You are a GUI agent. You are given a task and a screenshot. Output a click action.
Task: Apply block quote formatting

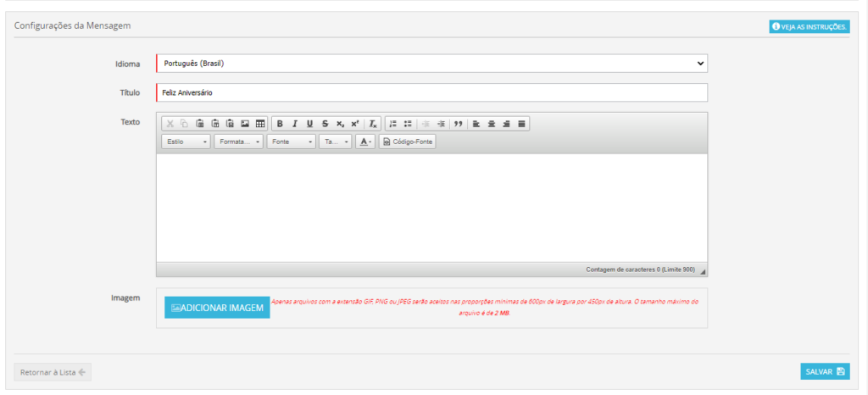point(459,124)
